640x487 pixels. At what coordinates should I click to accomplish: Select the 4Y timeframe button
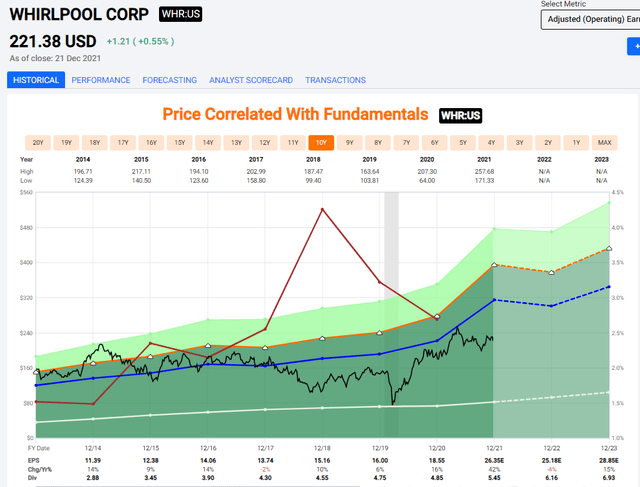[491, 142]
